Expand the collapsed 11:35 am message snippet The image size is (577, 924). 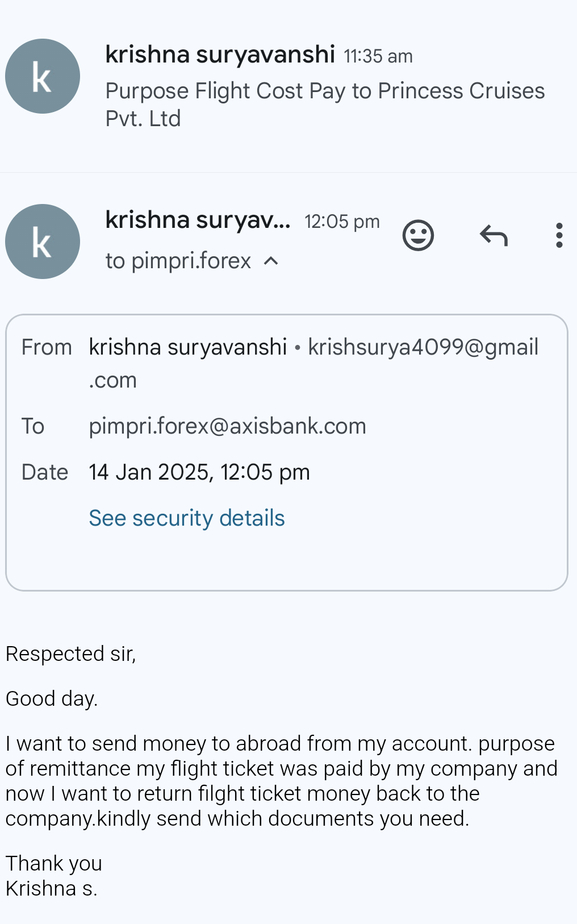[324, 105]
